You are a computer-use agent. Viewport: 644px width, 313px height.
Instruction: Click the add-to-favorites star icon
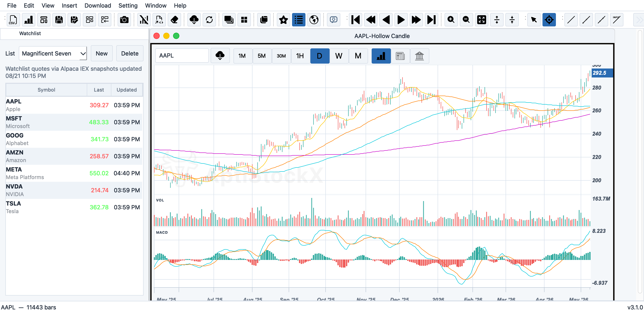(284, 20)
